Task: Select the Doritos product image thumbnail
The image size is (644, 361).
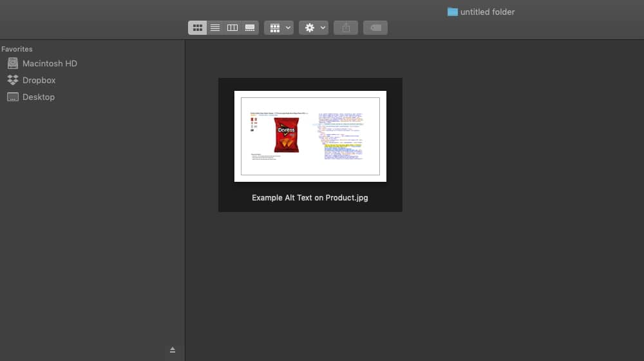Action: click(x=310, y=136)
